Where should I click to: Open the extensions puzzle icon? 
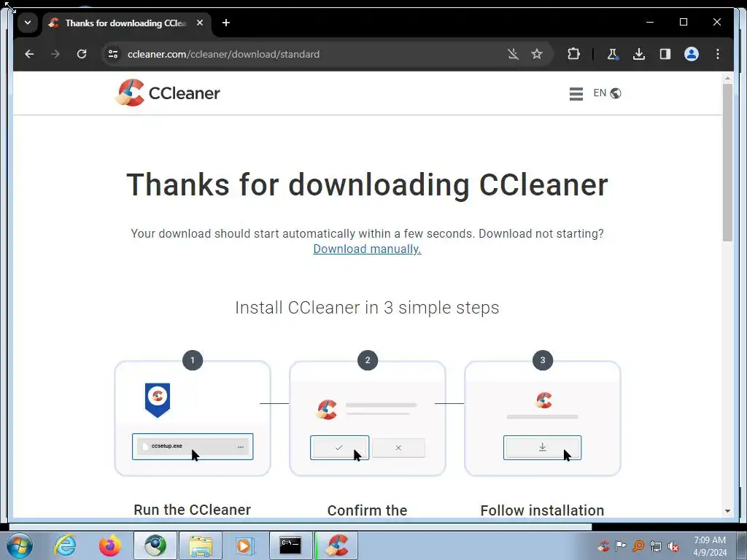(573, 54)
